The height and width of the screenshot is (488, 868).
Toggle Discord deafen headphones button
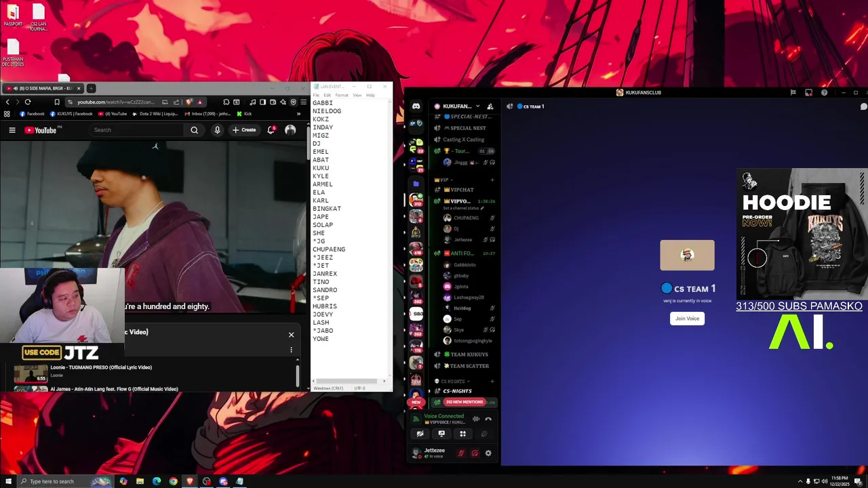pos(475,453)
